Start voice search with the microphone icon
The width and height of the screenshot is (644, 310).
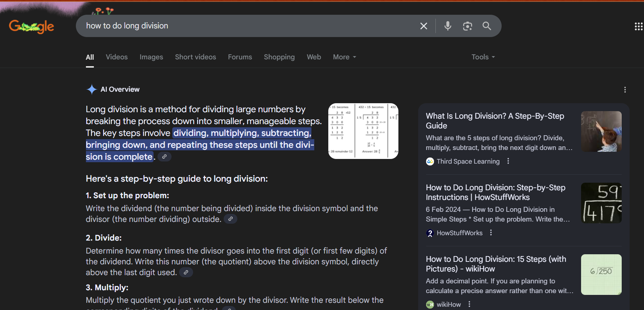(448, 26)
